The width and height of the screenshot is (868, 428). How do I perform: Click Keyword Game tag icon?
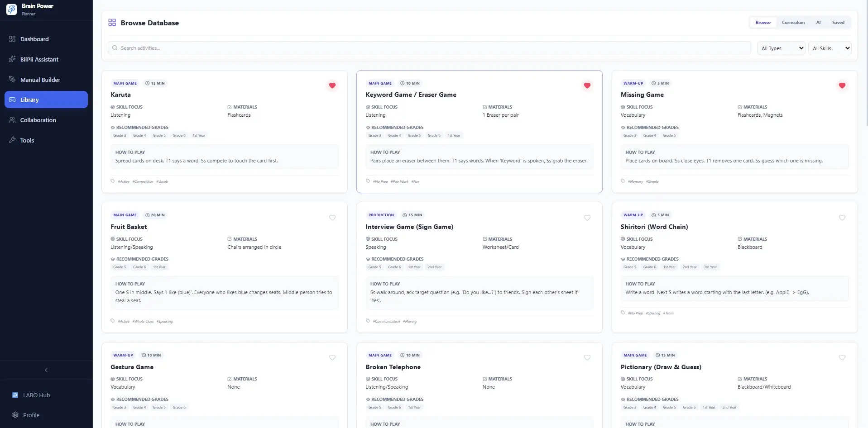(x=368, y=181)
